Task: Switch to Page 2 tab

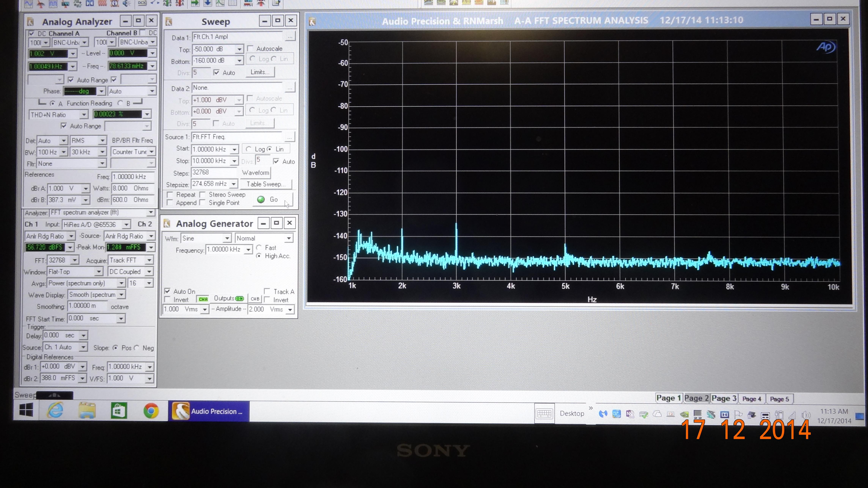Action: 696,398
